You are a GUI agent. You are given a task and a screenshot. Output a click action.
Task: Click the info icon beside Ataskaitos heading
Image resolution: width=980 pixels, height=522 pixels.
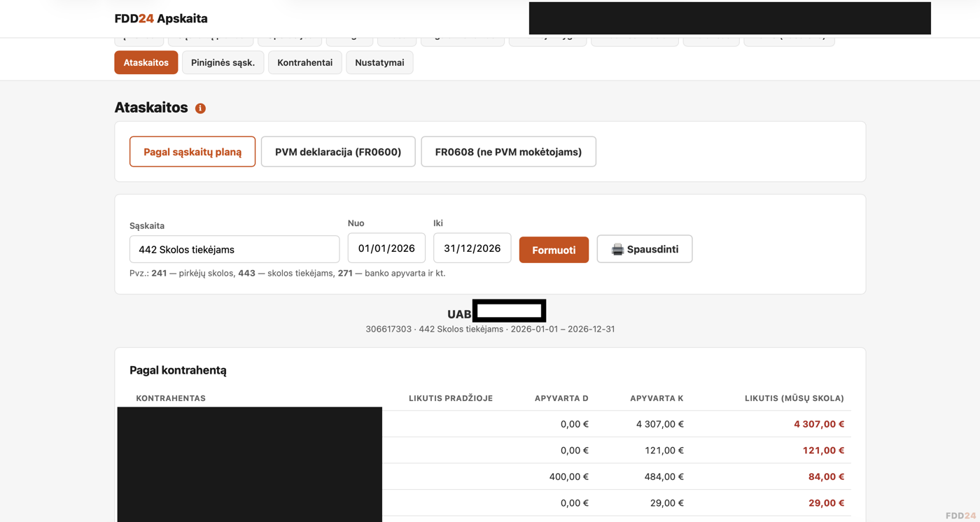[x=200, y=108]
